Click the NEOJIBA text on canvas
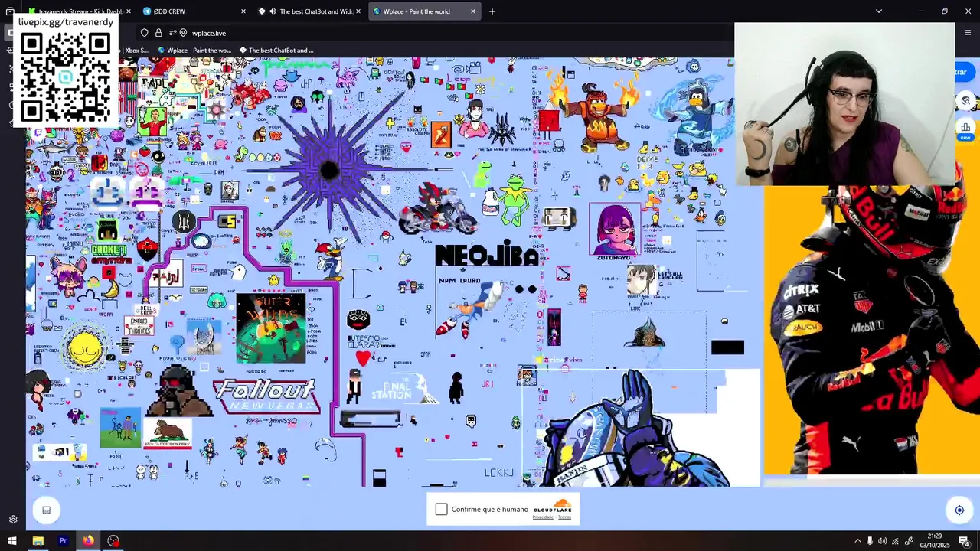Image resolution: width=980 pixels, height=551 pixels. coord(487,256)
